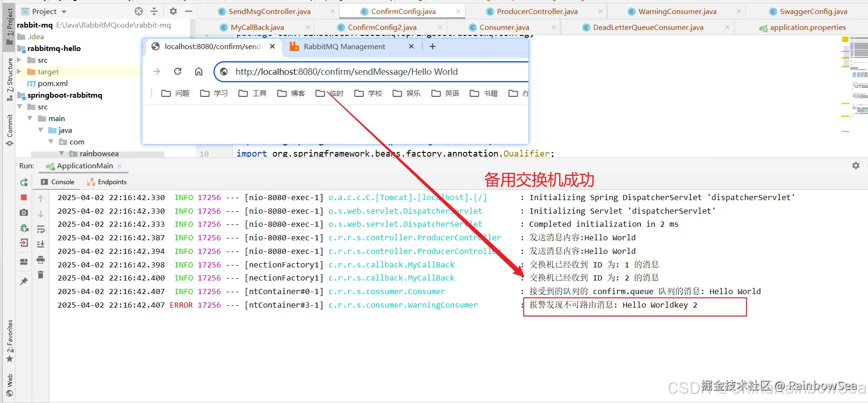
Task: Collapse the java folder
Action: click(x=41, y=130)
